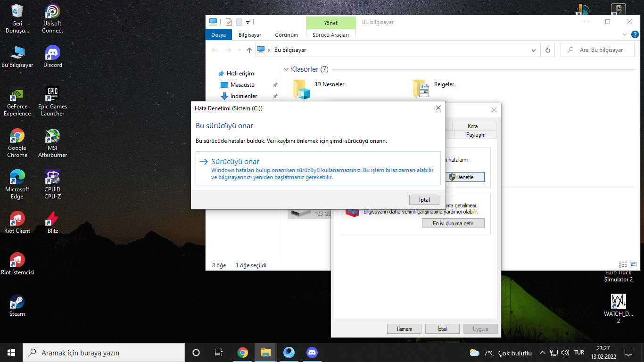Image resolution: width=644 pixels, height=362 pixels.
Task: Click the Ara: Bu bilgisayar search box
Action: pos(598,50)
